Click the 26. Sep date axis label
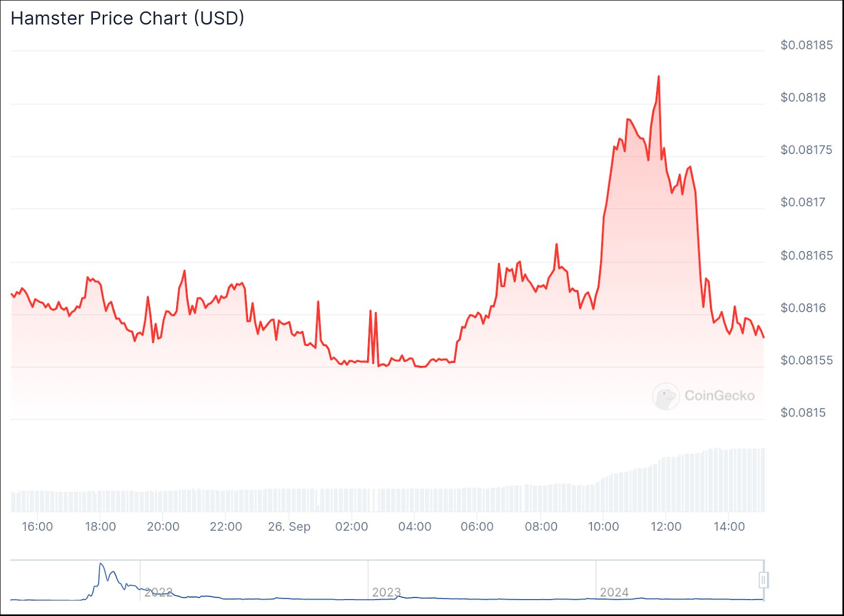The width and height of the screenshot is (844, 616). 289,526
